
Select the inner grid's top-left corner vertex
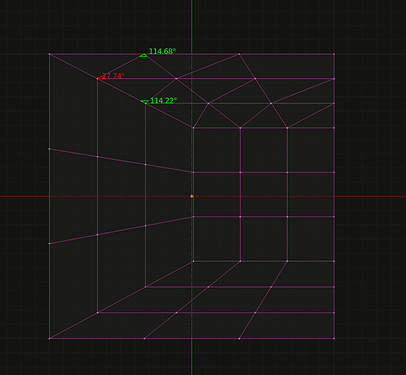click(x=193, y=128)
